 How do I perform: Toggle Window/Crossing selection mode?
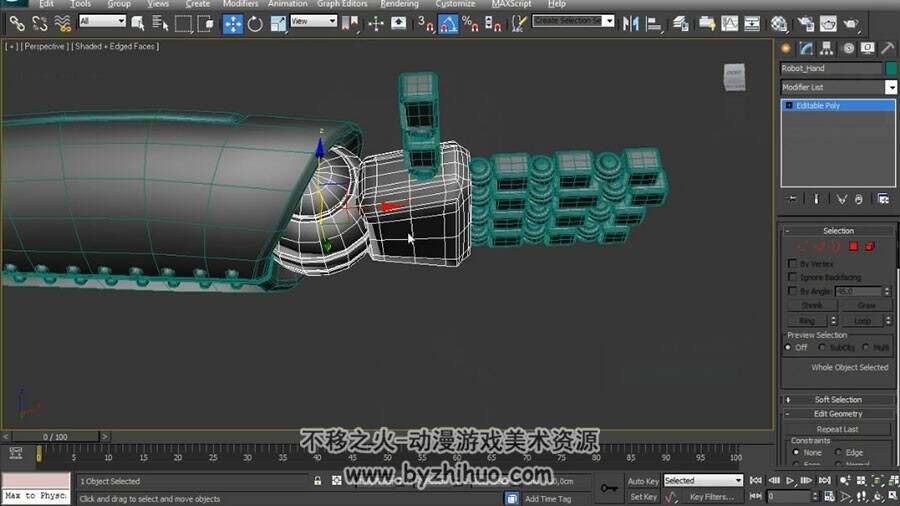[205, 24]
